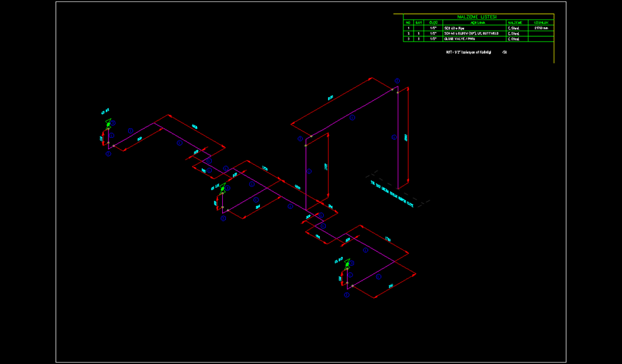Select the 2010 mm length cell

tap(541, 29)
